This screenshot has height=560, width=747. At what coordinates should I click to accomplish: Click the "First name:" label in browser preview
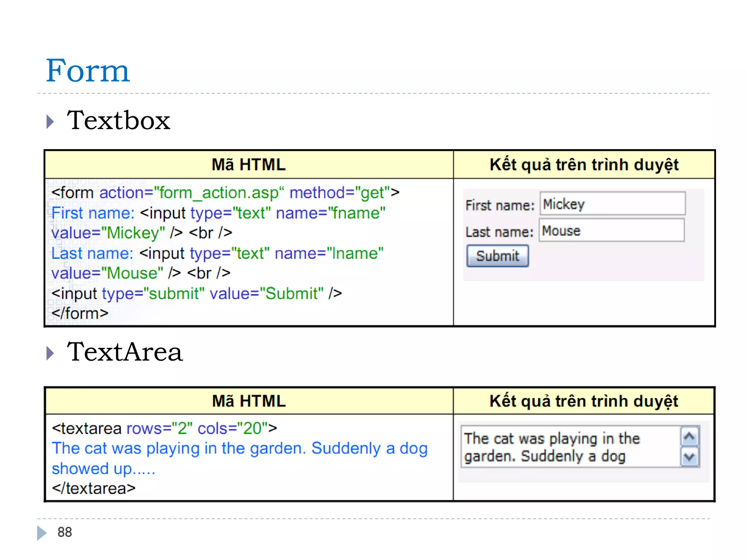coord(500,205)
